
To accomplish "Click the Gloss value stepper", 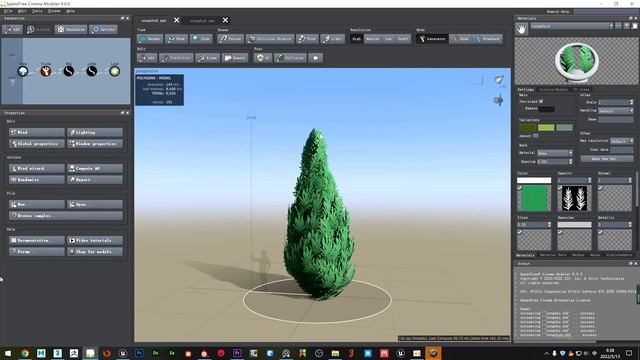I will coord(549,224).
